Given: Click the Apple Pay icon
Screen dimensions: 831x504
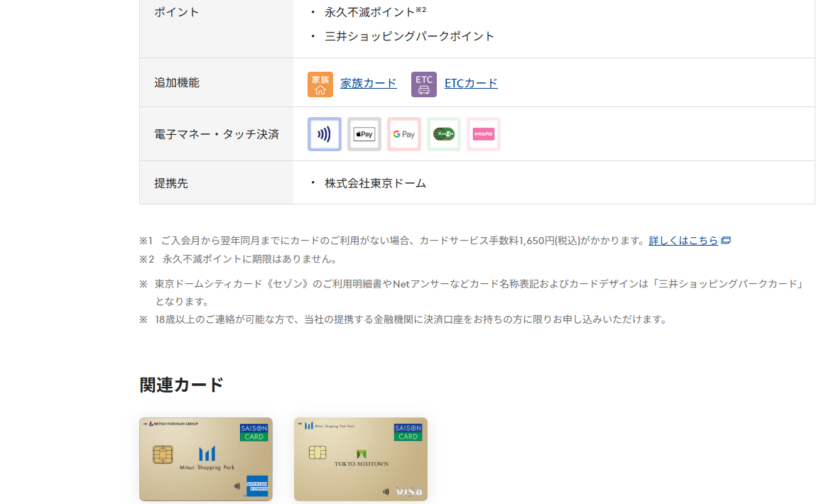Looking at the screenshot, I should [x=364, y=134].
